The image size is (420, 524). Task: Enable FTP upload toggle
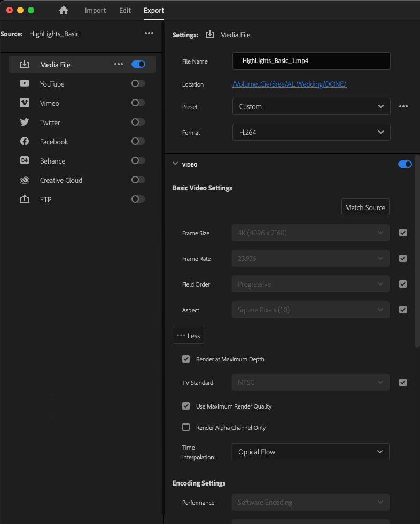(x=138, y=199)
